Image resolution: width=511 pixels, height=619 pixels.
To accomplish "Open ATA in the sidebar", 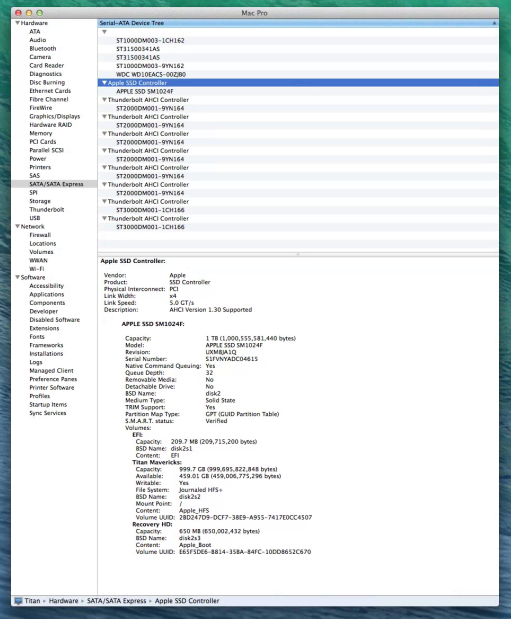I will pyautogui.click(x=35, y=32).
